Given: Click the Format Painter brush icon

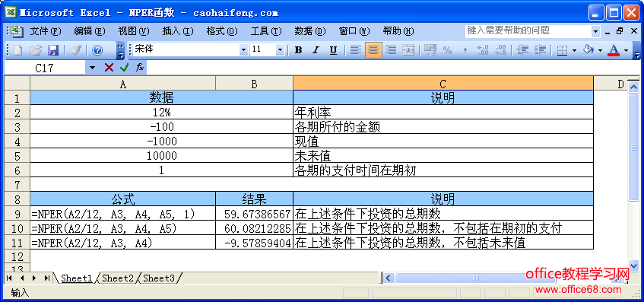Looking at the screenshot, I should (75, 50).
